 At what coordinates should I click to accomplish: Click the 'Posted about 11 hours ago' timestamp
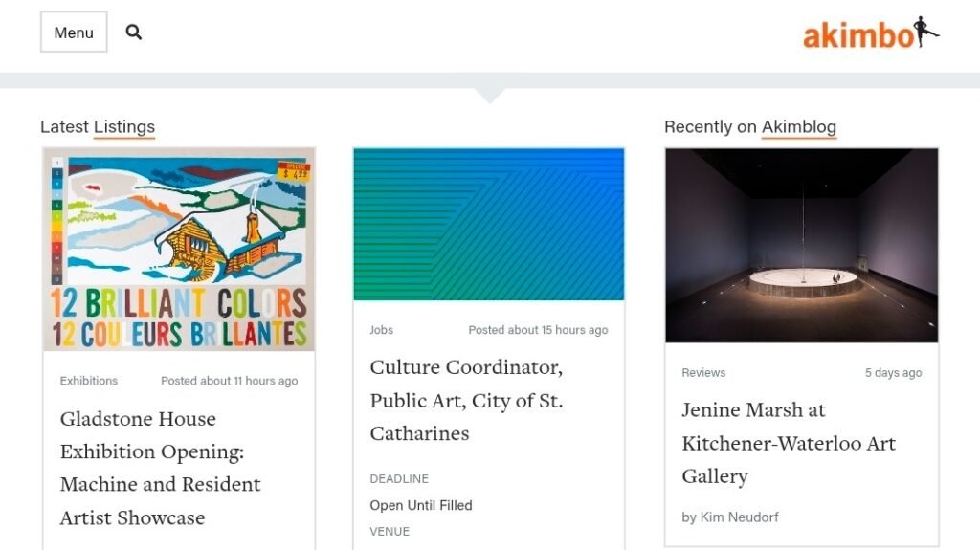click(229, 381)
